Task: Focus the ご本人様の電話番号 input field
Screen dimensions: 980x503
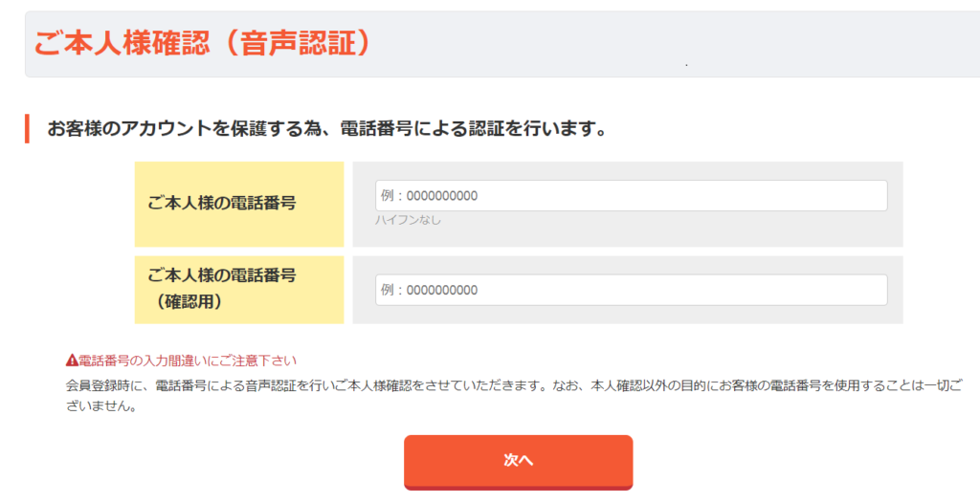Action: pos(632,196)
